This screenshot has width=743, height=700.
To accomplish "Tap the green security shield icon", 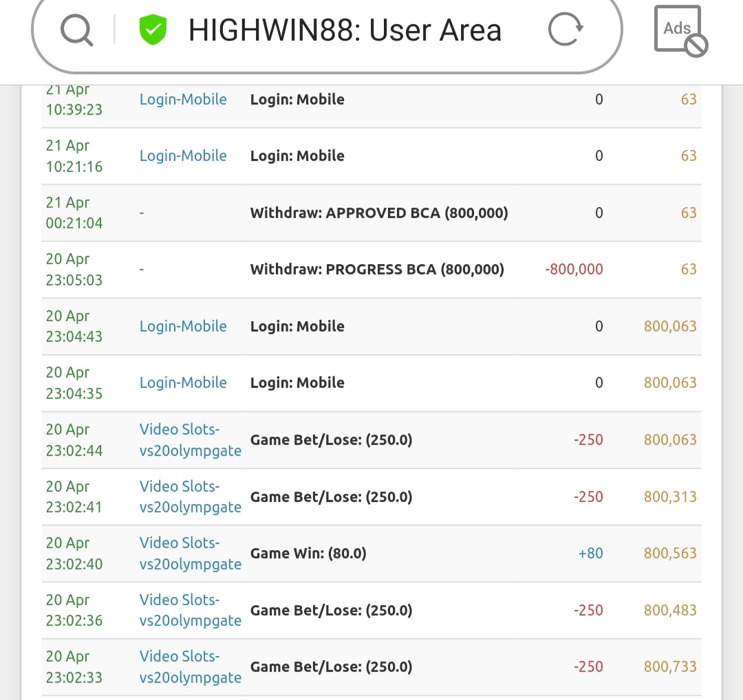I will click(x=152, y=30).
